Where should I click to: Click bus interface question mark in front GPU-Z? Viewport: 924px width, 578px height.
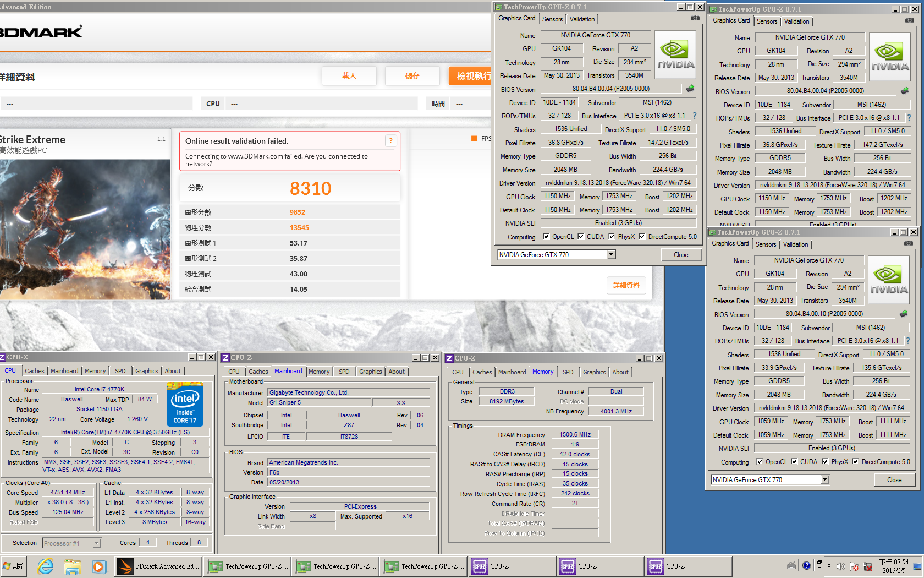coord(695,116)
